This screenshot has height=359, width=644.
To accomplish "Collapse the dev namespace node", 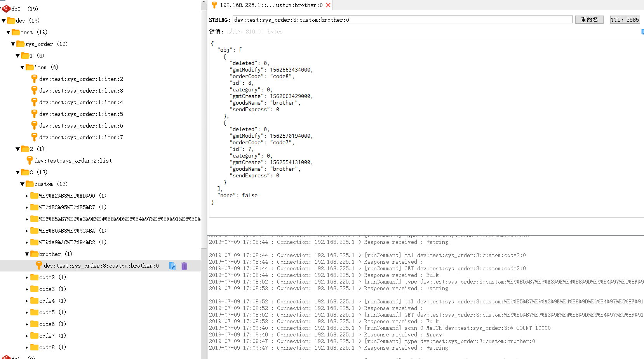I will coord(4,21).
